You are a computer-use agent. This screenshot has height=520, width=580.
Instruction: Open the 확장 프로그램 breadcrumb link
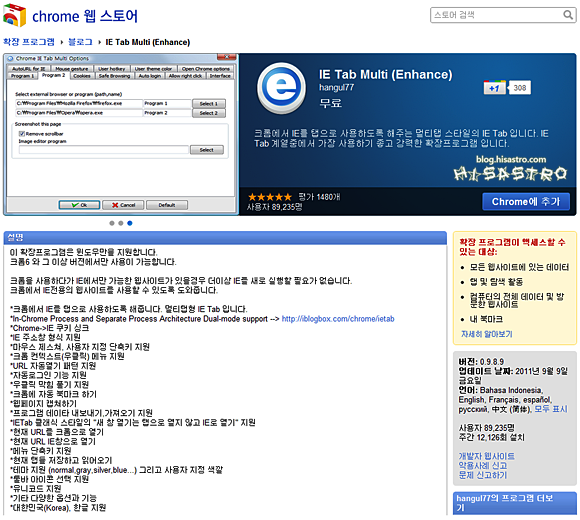tap(29, 42)
